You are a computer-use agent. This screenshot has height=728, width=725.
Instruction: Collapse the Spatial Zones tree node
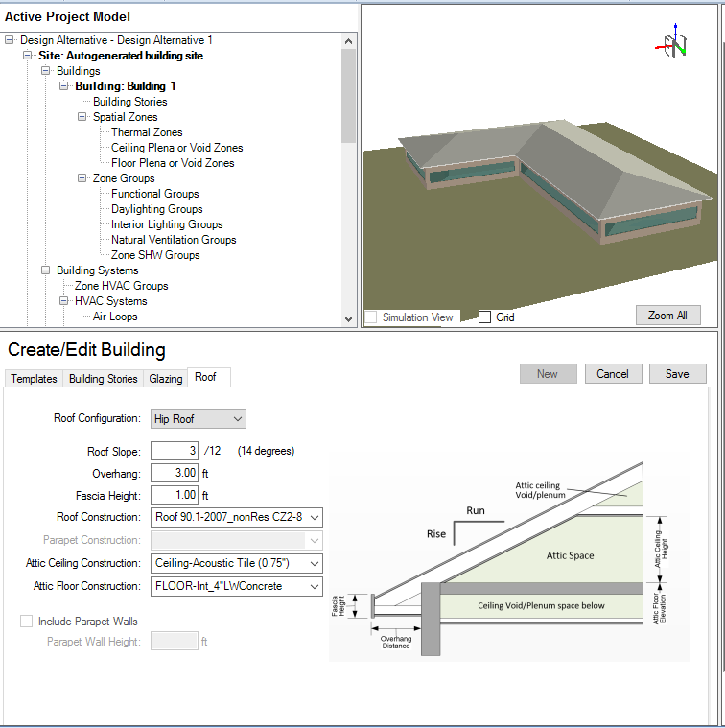[x=82, y=117]
